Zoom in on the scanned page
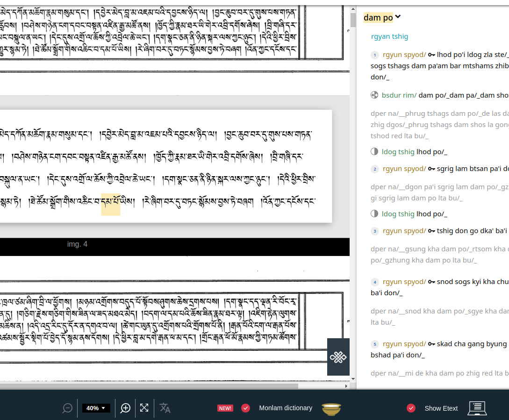 pyautogui.click(x=125, y=408)
